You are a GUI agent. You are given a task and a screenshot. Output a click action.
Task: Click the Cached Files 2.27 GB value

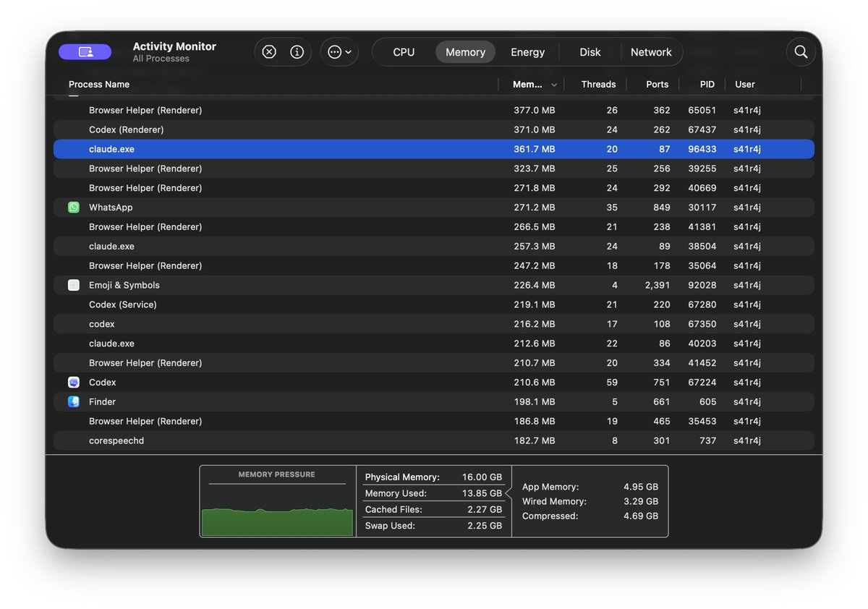(x=485, y=509)
